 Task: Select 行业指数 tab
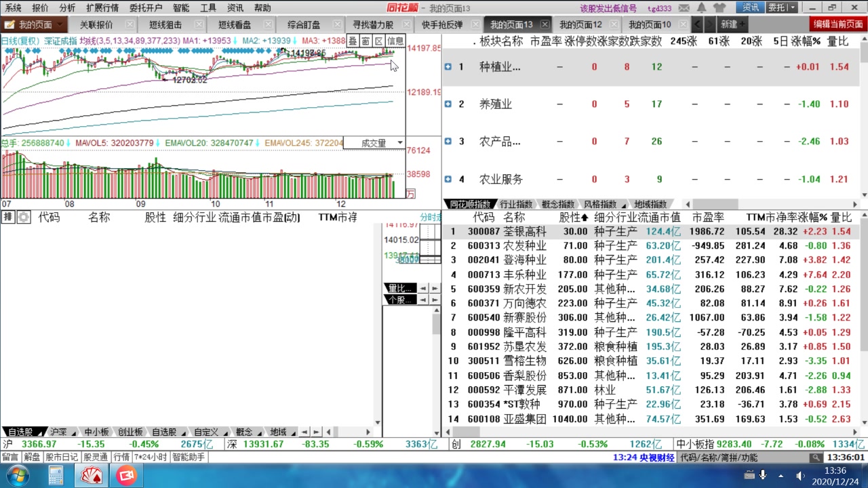515,204
